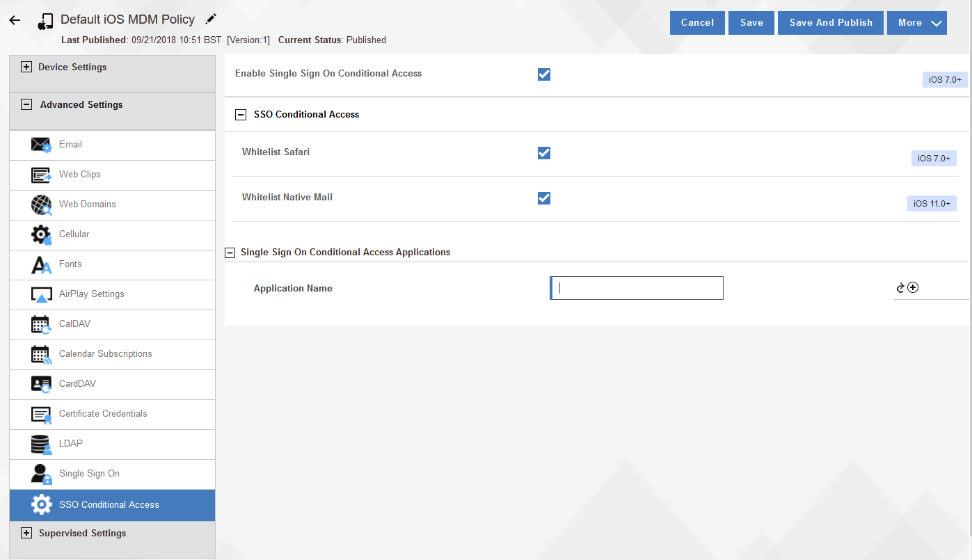Click the Default iOS MDM Policy title

[127, 19]
